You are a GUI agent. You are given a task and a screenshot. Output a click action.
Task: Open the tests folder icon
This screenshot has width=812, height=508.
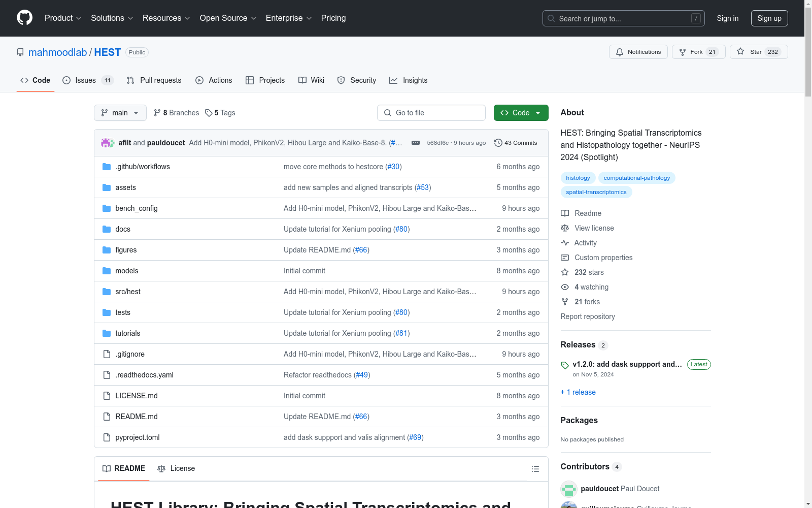point(107,312)
